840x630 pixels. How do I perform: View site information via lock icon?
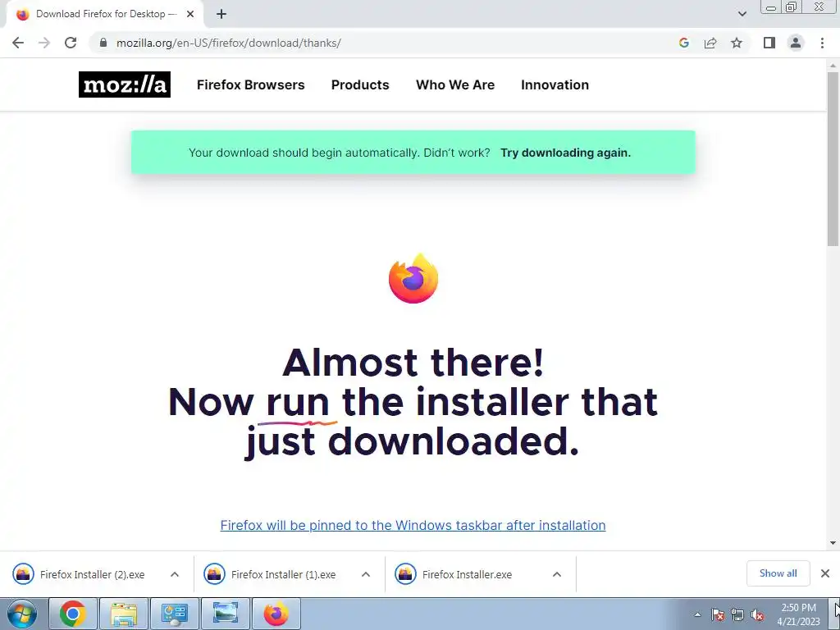(103, 43)
